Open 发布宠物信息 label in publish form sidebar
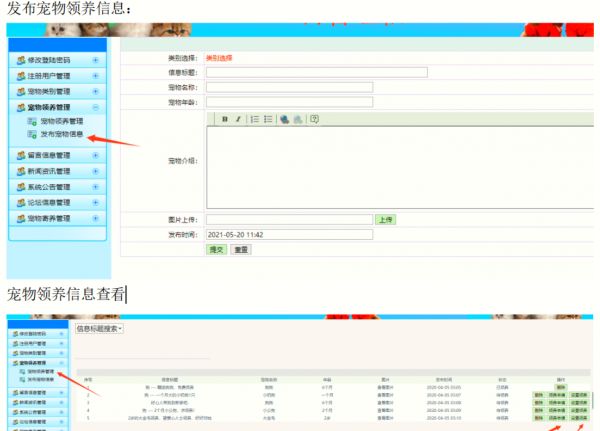 point(62,134)
